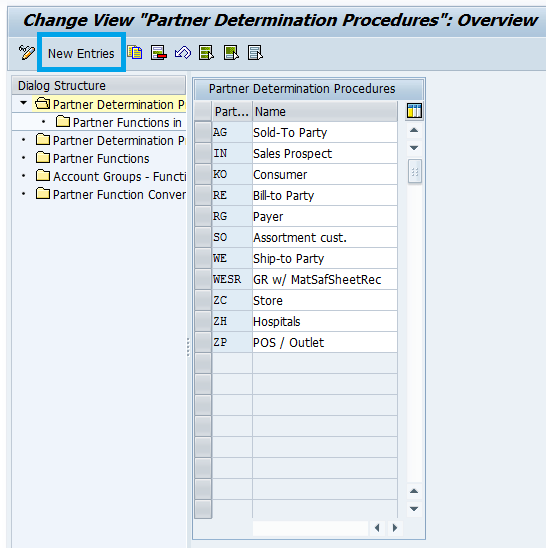546x548 pixels.
Task: Click the Bill-to Party name cell
Action: (x=325, y=195)
